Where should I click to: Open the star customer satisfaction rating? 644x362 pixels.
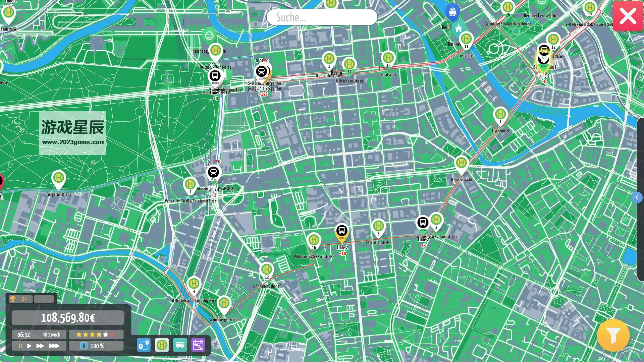tap(96, 335)
